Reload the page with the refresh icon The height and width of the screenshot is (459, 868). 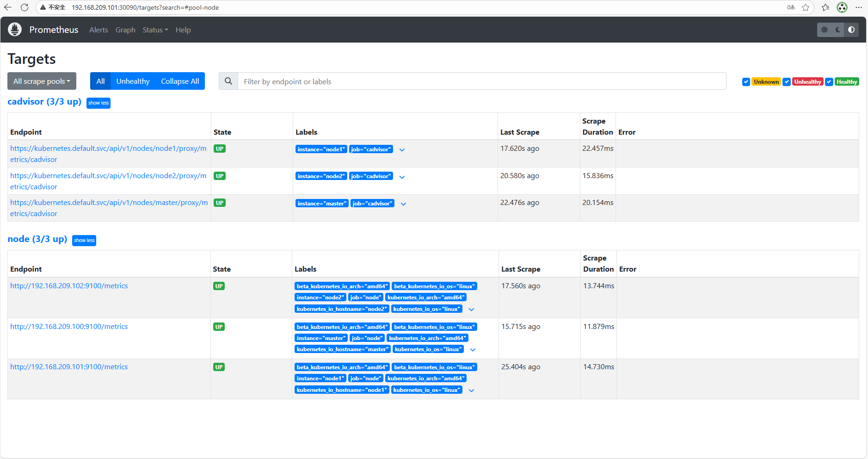25,7
